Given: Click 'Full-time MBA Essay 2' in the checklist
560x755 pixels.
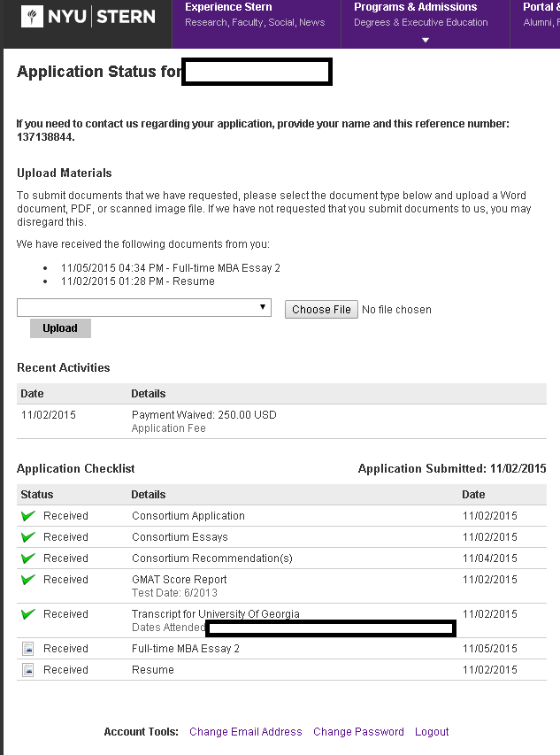Looking at the screenshot, I should pos(186,649).
